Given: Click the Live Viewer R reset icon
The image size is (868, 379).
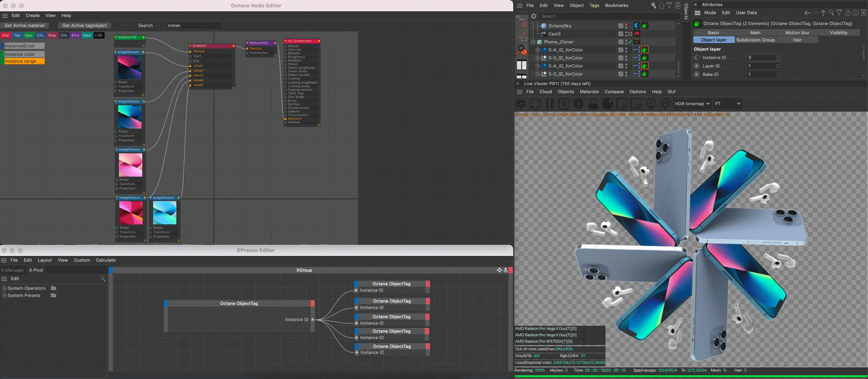Looking at the screenshot, I should (564, 104).
